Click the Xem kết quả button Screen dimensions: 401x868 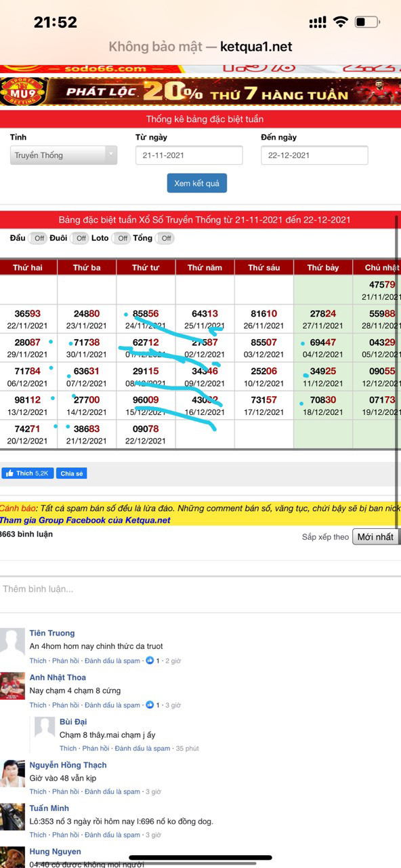(197, 183)
